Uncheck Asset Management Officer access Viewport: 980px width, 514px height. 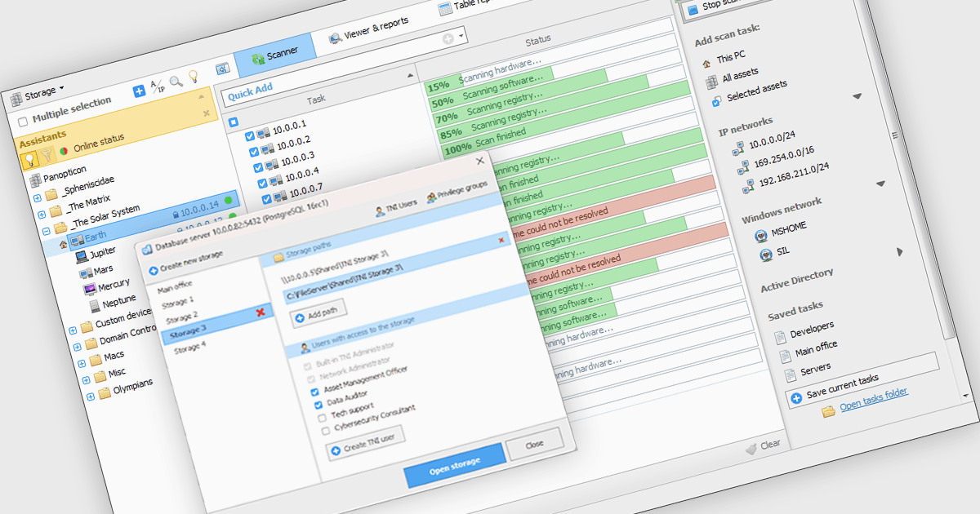314,392
